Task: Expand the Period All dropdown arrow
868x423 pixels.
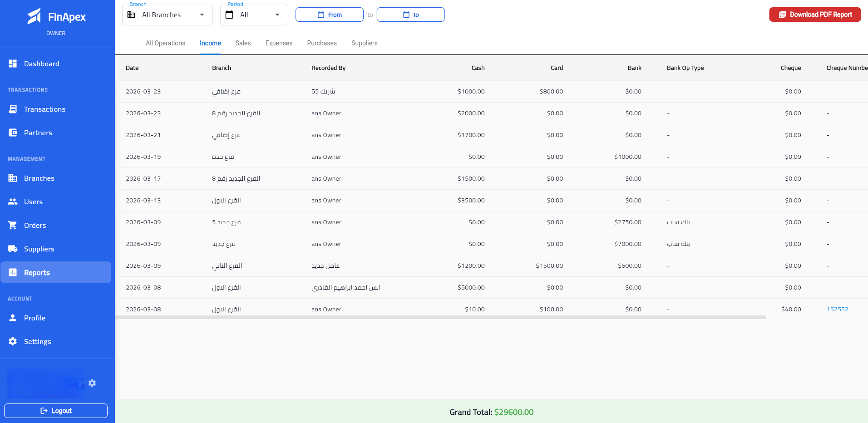Action: (x=277, y=15)
